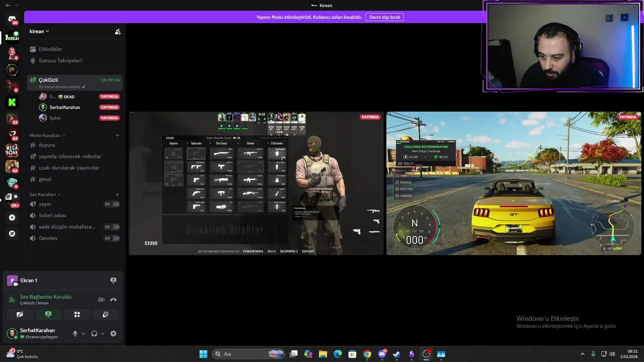Open weather widget Çok bulutlu
Image resolution: width=644 pixels, height=362 pixels.
[x=22, y=354]
